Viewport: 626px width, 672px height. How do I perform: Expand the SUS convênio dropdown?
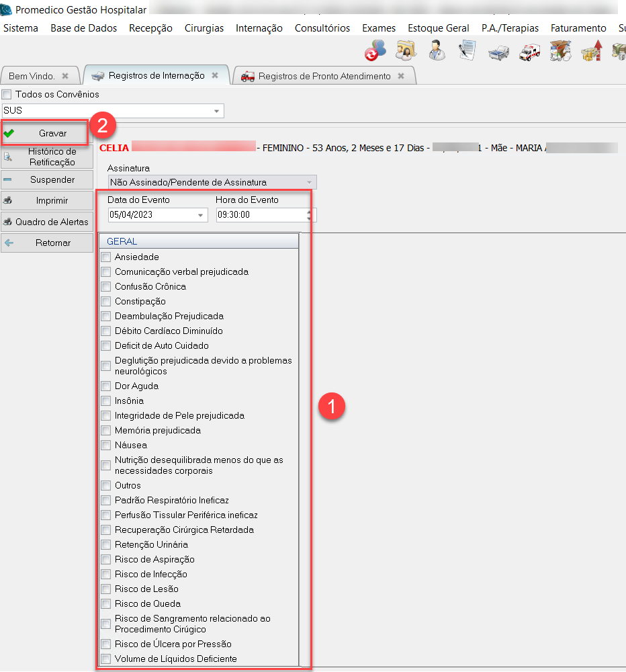[x=216, y=111]
